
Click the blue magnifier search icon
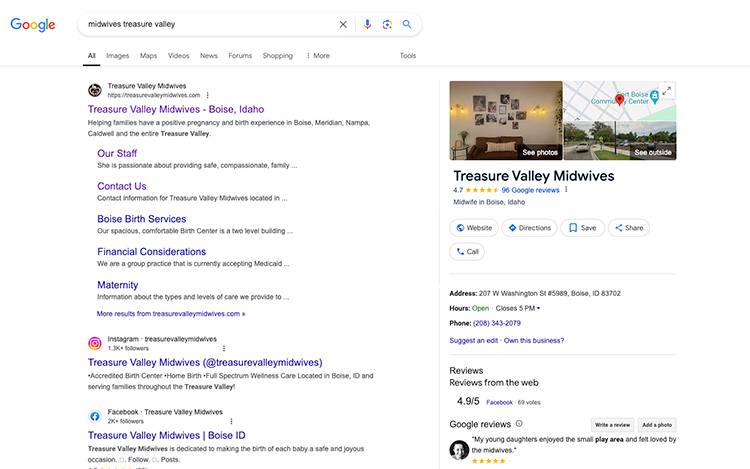point(407,24)
